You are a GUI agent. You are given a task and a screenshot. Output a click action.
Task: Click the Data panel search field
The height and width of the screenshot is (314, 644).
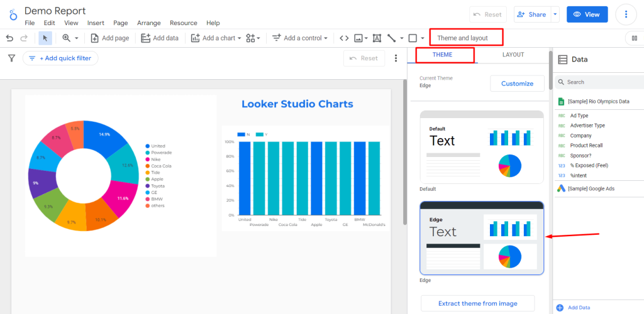pos(599,82)
